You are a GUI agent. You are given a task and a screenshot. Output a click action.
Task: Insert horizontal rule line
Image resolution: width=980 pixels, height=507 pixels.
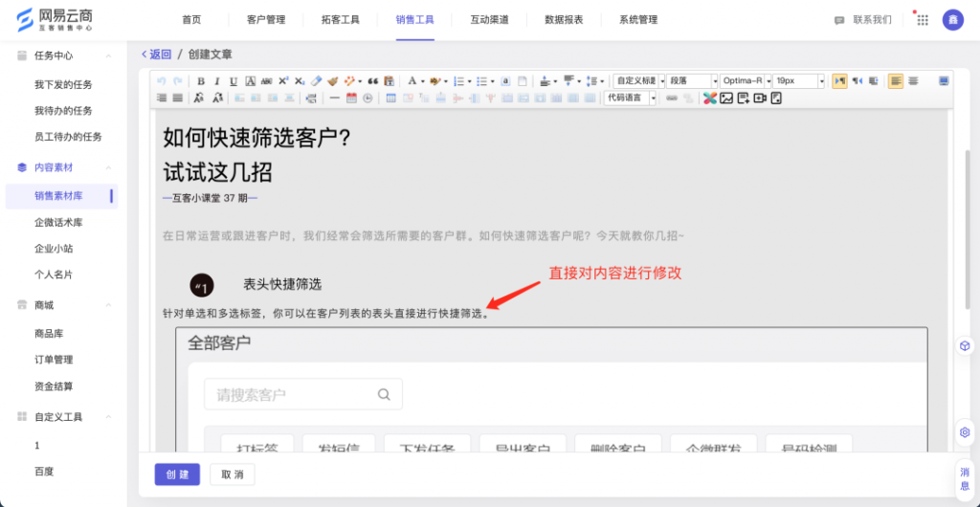[x=334, y=98]
